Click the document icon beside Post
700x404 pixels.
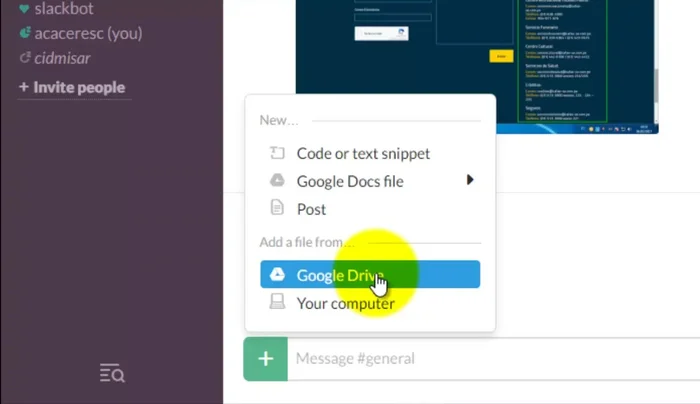click(278, 208)
